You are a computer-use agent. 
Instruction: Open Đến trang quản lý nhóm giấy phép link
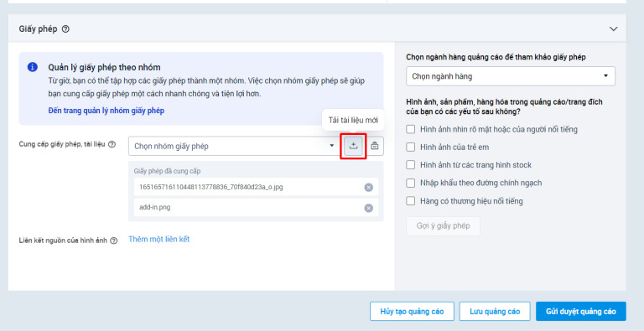(x=106, y=111)
